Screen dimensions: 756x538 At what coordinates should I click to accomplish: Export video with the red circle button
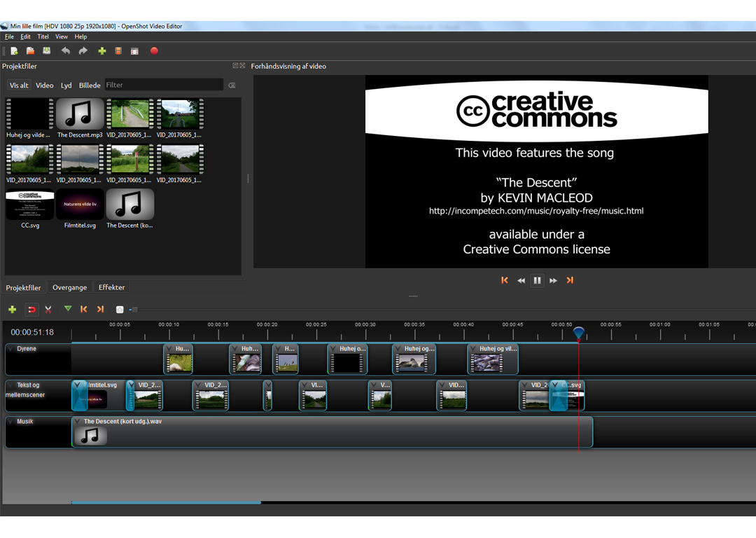click(154, 51)
